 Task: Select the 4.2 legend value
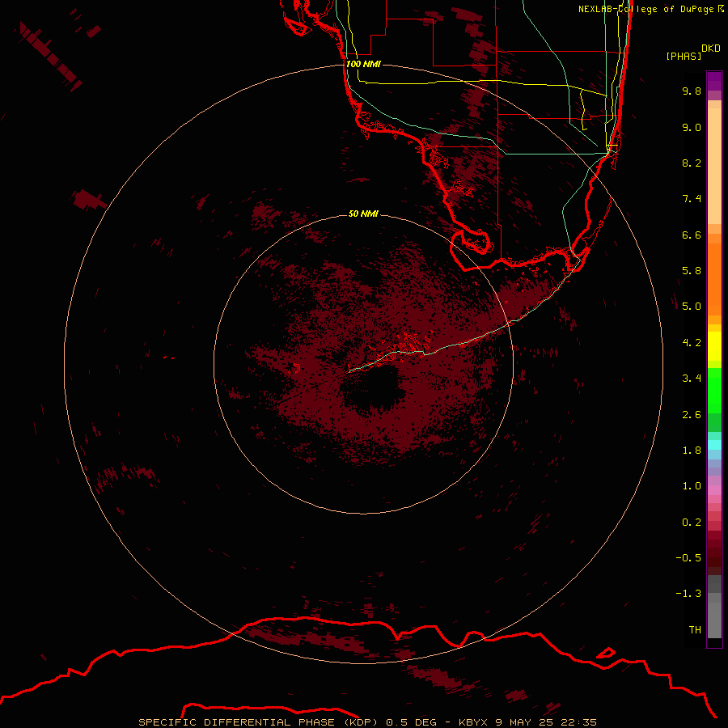[692, 343]
